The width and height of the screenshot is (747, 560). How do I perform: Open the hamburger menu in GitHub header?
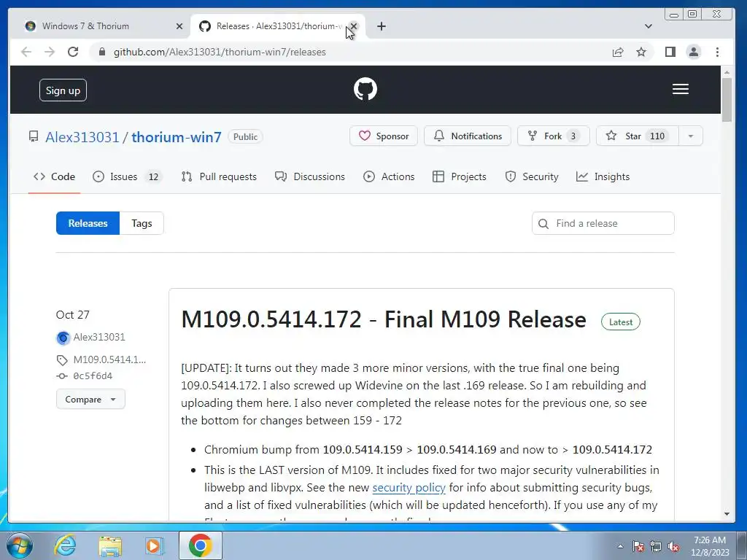point(681,89)
